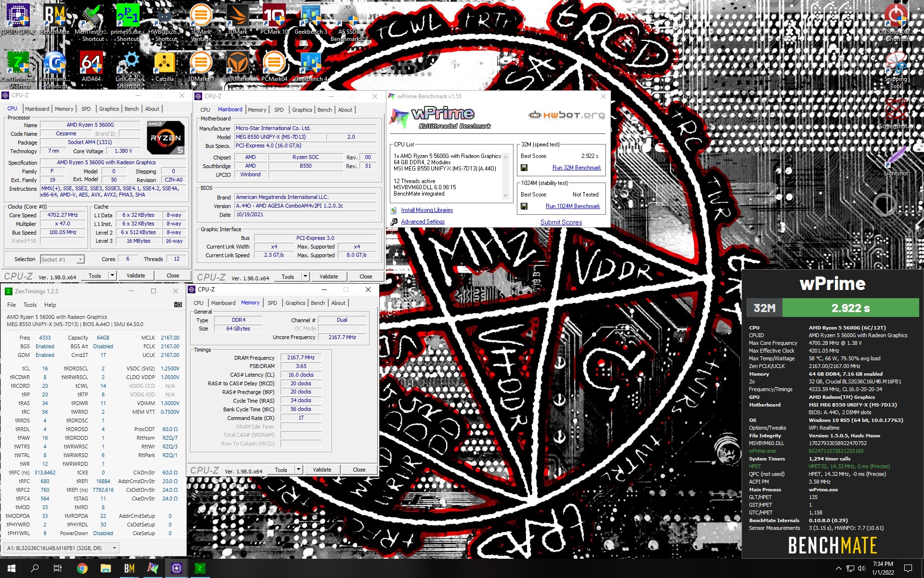The image size is (924, 578).
Task: Select the DRAM Frequency 2167.7 MHz value
Action: coord(301,357)
